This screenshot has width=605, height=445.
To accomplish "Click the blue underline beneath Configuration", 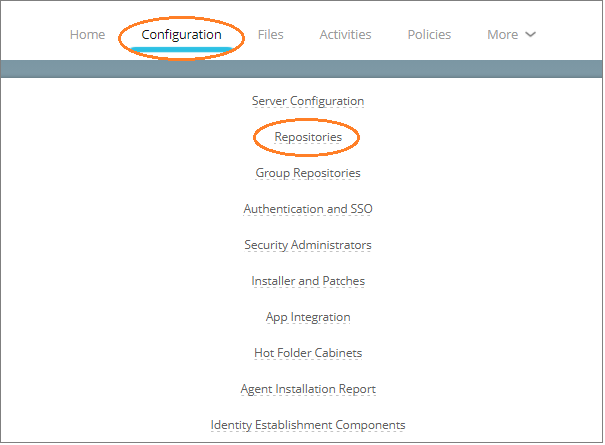I will point(181,49).
